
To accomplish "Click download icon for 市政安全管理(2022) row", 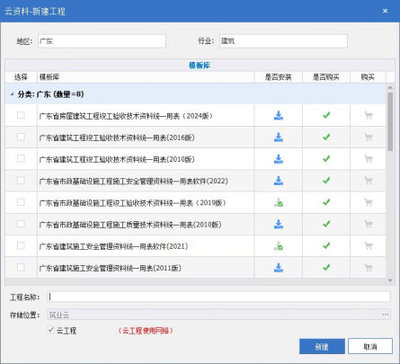I will tap(278, 181).
